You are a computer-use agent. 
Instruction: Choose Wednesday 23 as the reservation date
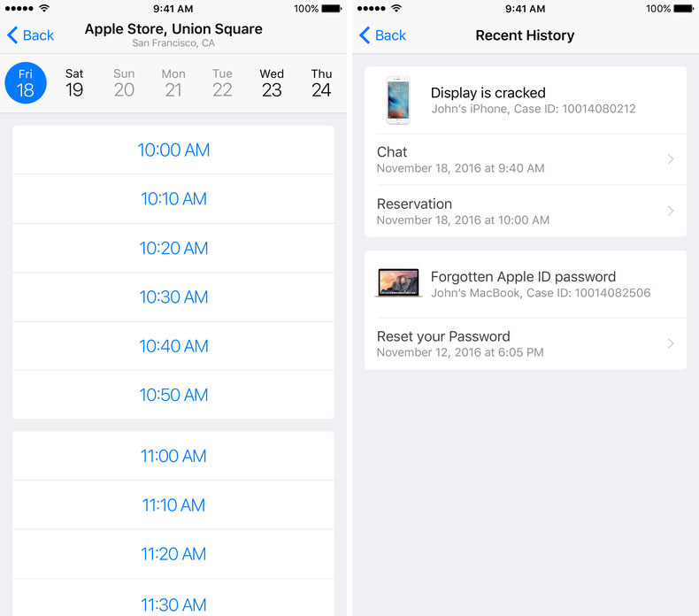[272, 82]
